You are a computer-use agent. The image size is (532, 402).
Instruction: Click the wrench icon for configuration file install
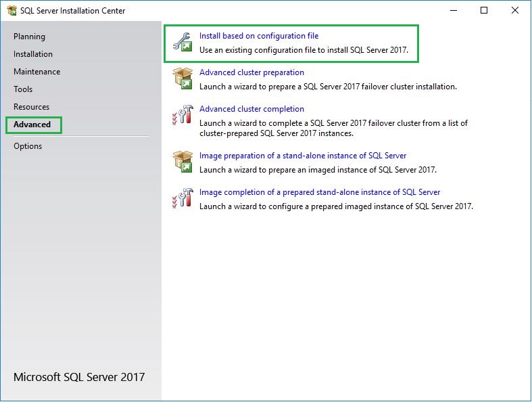tap(183, 42)
